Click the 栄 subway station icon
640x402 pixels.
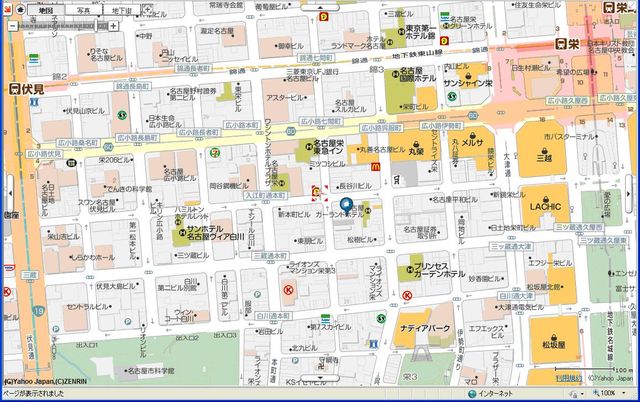(562, 44)
